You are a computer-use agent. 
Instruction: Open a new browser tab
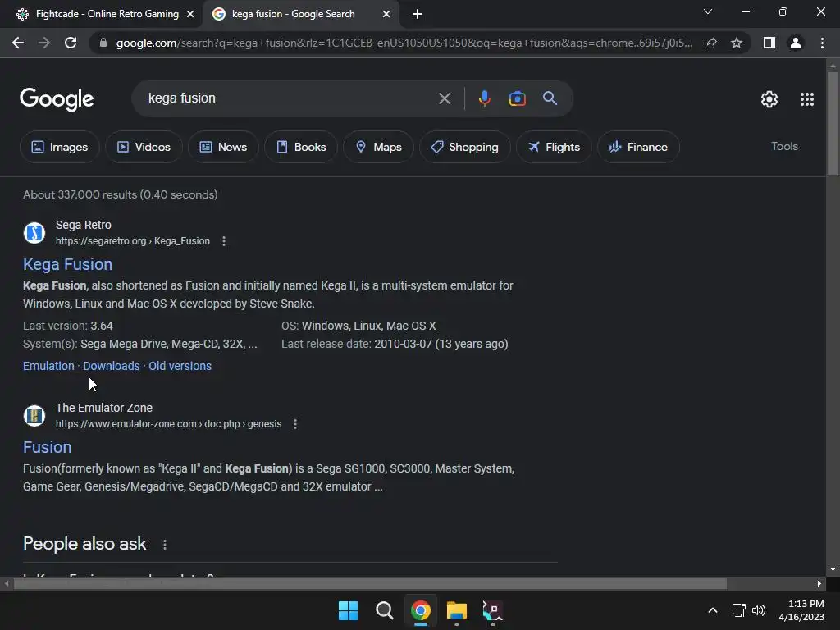pyautogui.click(x=418, y=15)
